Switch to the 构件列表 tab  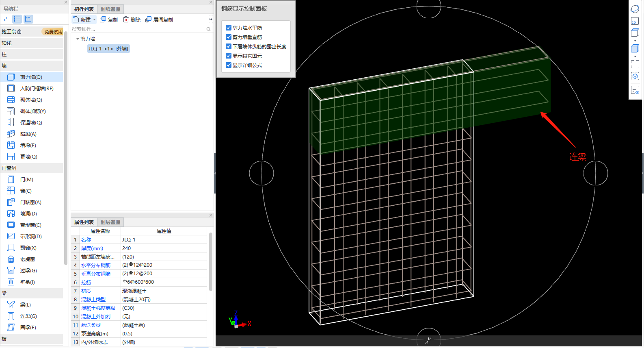[x=84, y=9]
